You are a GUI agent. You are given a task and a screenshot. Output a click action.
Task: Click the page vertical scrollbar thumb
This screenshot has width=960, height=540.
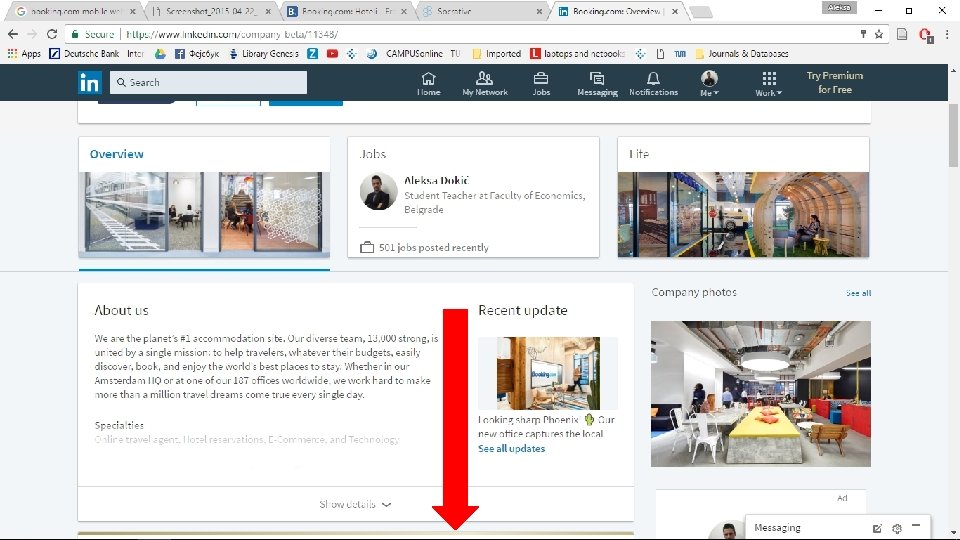click(953, 135)
